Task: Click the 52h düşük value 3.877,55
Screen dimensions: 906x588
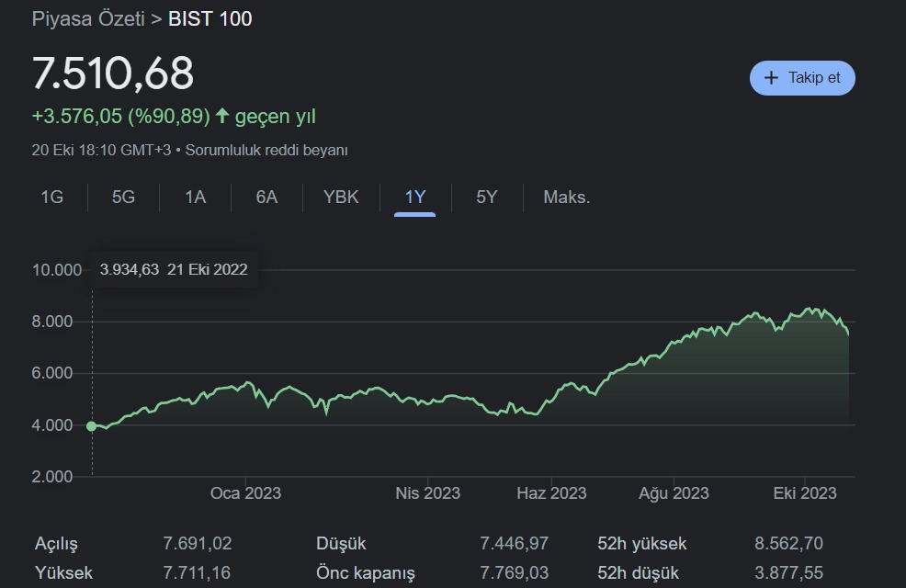Action: click(x=788, y=573)
